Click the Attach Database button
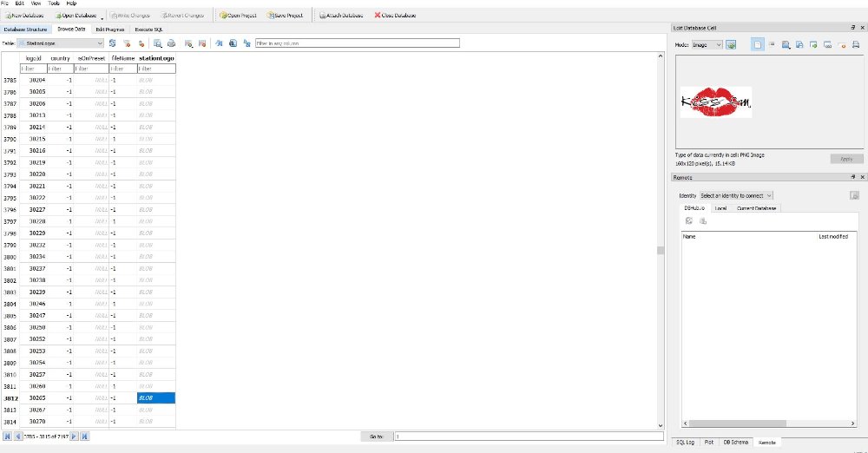 pos(341,16)
